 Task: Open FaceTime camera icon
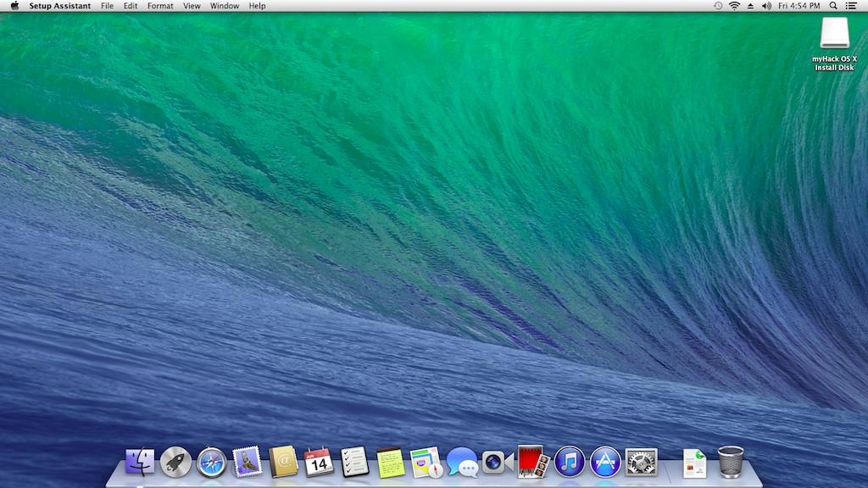coord(498,462)
